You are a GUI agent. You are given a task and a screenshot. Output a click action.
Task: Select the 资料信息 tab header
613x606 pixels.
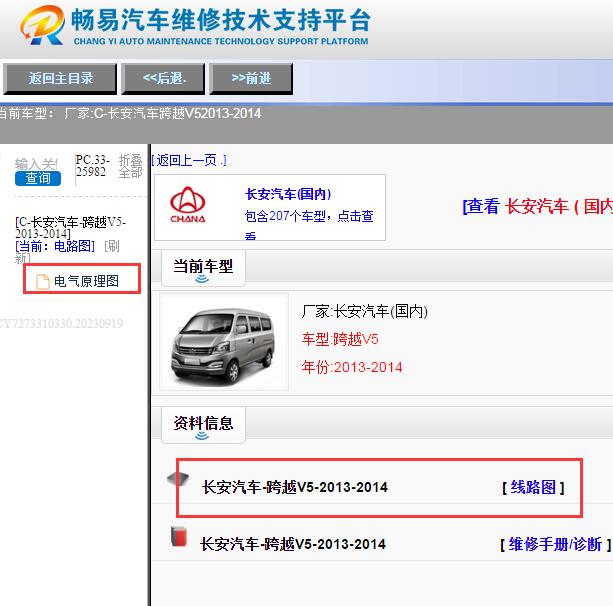[203, 425]
